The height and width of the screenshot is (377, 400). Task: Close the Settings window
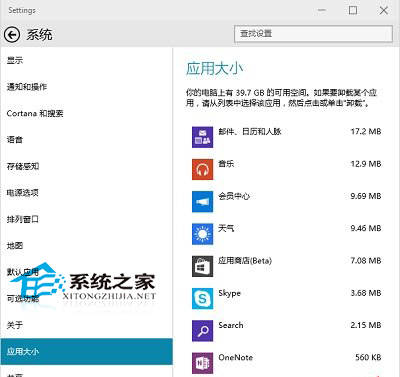pos(384,10)
